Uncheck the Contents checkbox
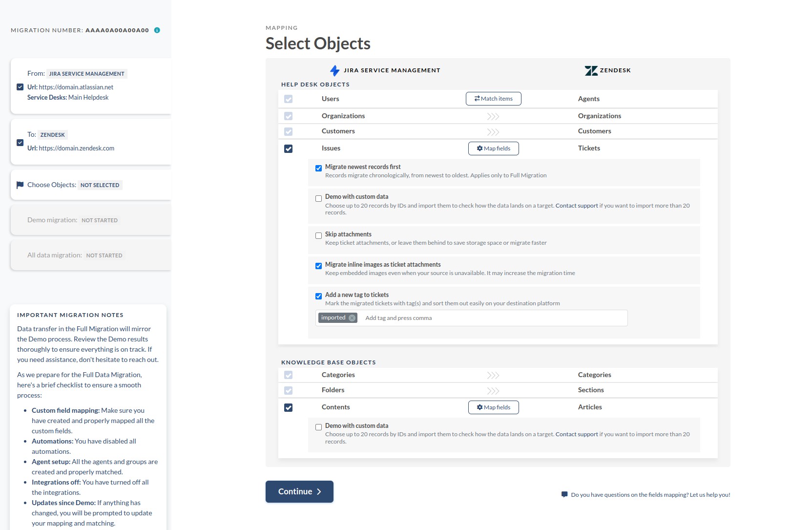The height and width of the screenshot is (530, 812). coord(289,407)
